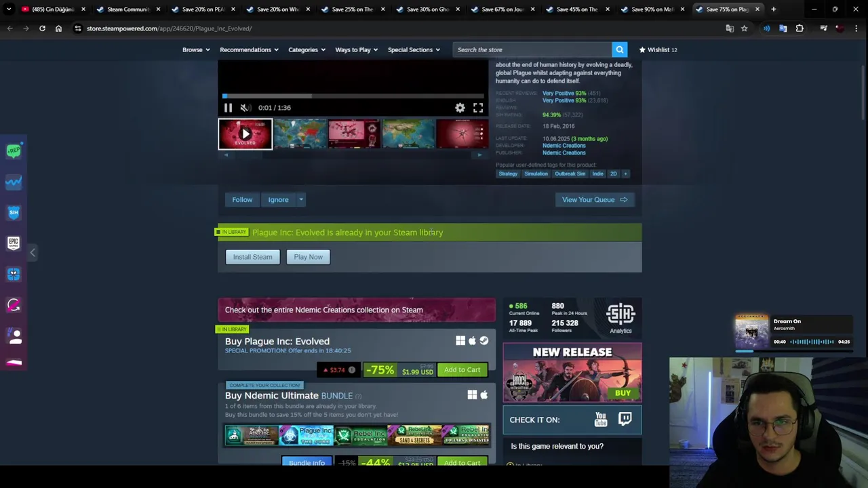Open Special Sections menu
This screenshot has width=868, height=488.
(x=414, y=49)
